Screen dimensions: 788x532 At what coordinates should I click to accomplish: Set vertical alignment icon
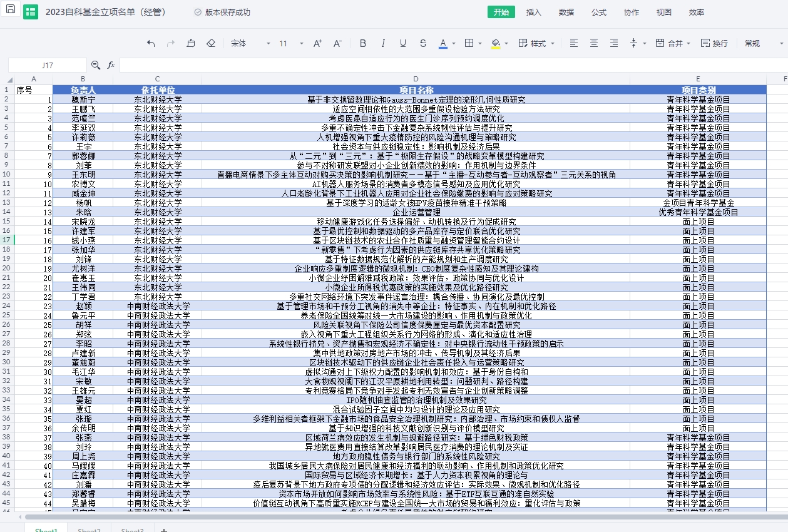click(633, 43)
